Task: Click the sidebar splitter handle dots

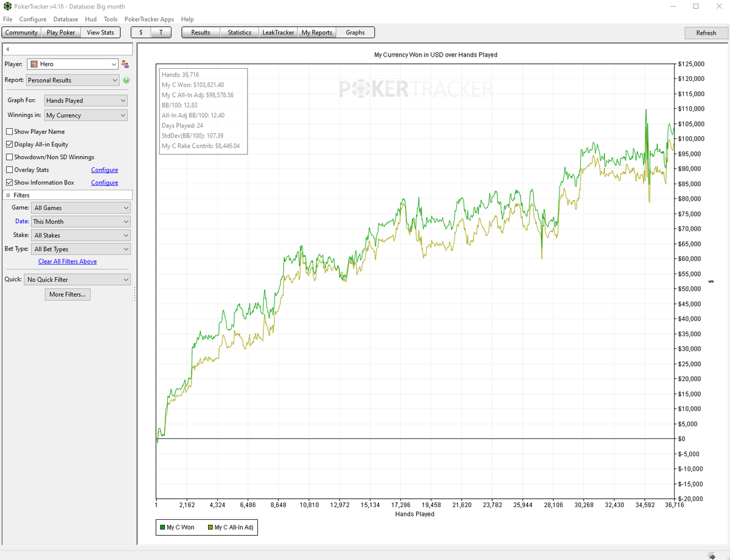Action: coord(134,294)
